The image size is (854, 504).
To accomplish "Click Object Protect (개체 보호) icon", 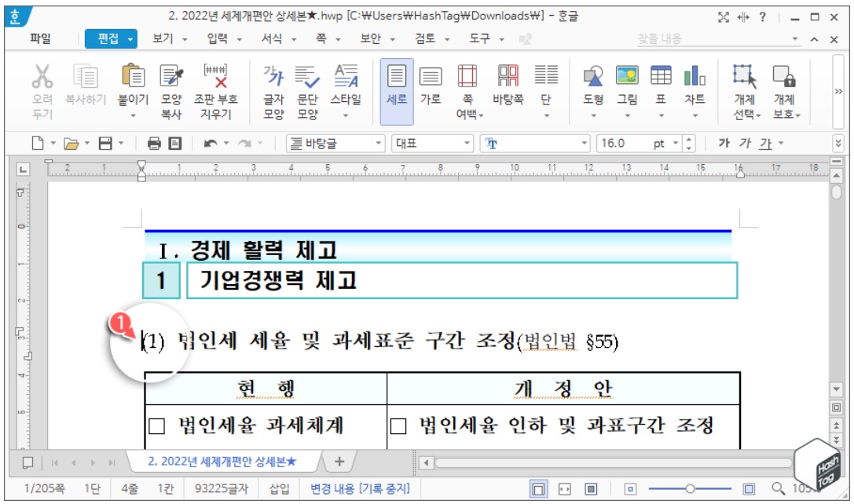I will tap(784, 76).
